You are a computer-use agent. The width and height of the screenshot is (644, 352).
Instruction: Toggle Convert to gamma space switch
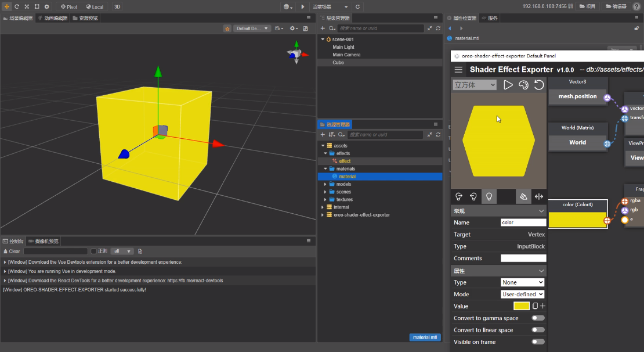point(538,318)
